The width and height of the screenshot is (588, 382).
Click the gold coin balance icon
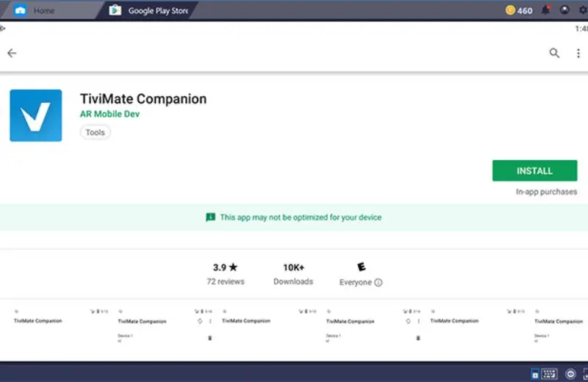coord(511,10)
